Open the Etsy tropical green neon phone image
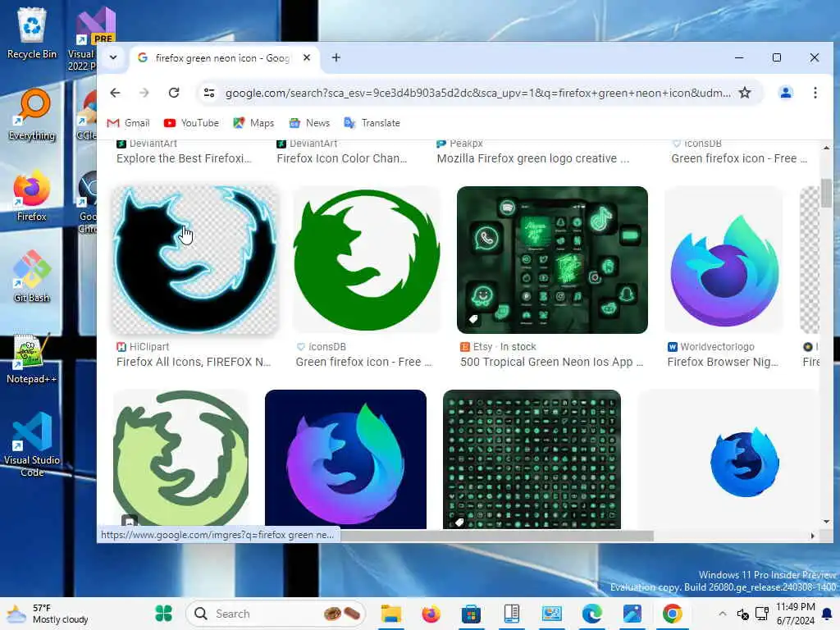Screen dimensions: 840x630 (552, 260)
